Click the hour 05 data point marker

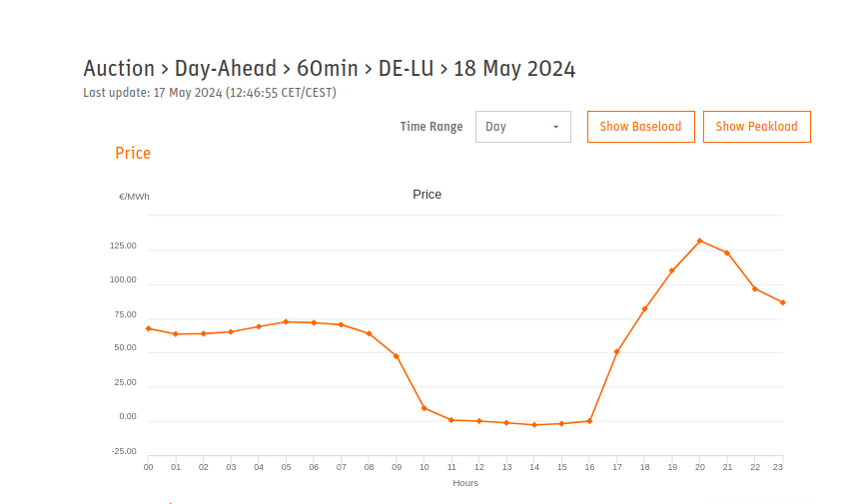tap(286, 322)
